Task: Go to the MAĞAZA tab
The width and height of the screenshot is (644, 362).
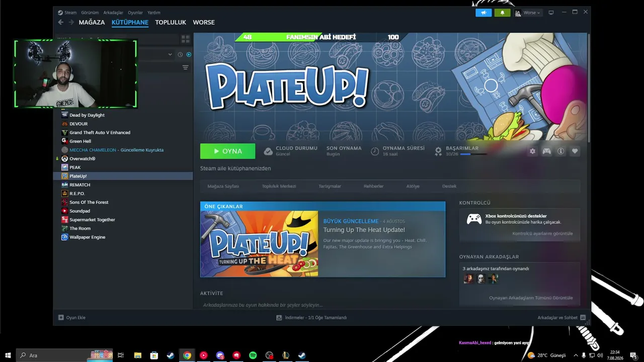Action: 92,23
